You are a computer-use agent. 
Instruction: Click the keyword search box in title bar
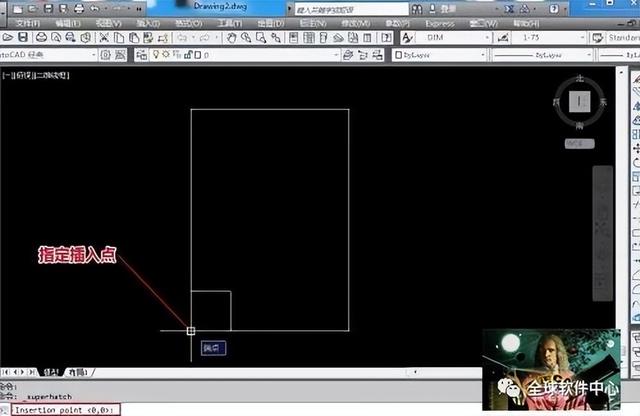coord(351,9)
